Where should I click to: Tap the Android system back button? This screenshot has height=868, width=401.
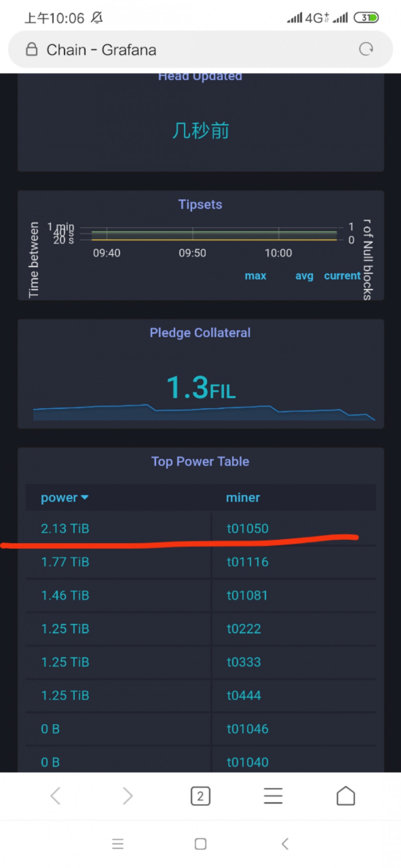point(285,844)
